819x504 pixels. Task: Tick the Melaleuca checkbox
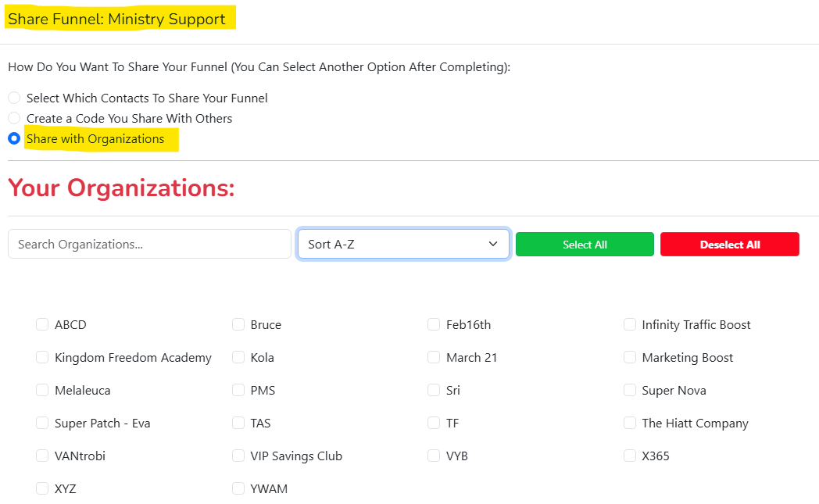tap(42, 390)
